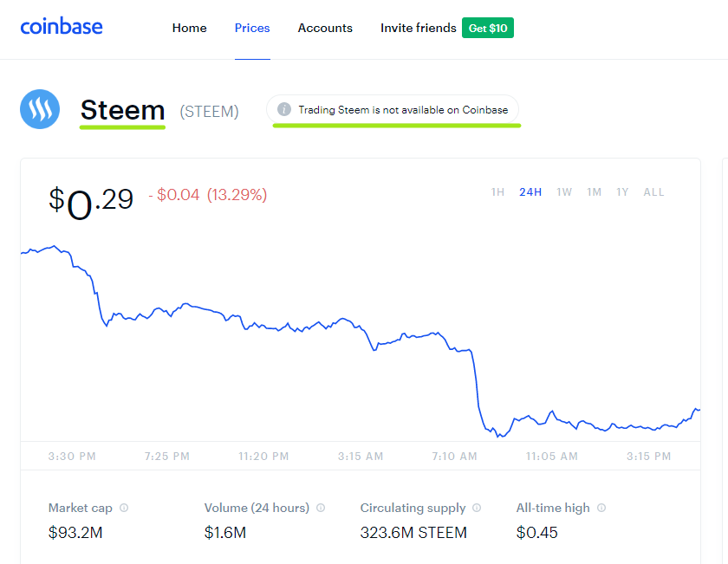
Task: Click the 3:15 PM axis label
Action: 648,457
